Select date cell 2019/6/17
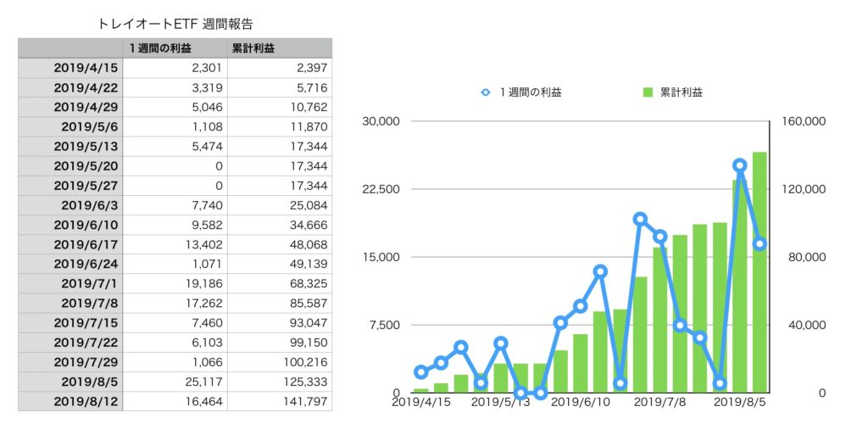The width and height of the screenshot is (868, 429). [70, 245]
